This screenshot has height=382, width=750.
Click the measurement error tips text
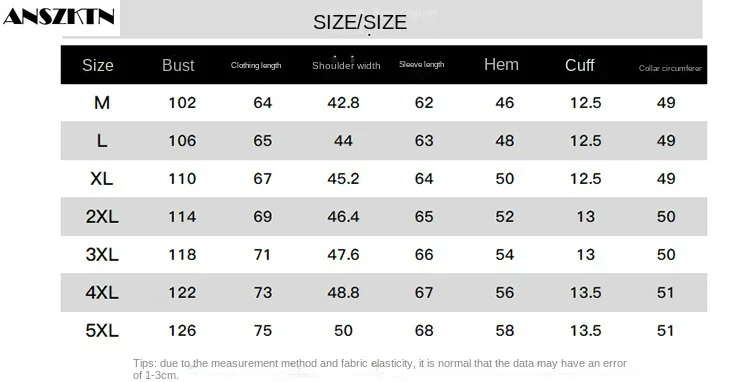[380, 369]
